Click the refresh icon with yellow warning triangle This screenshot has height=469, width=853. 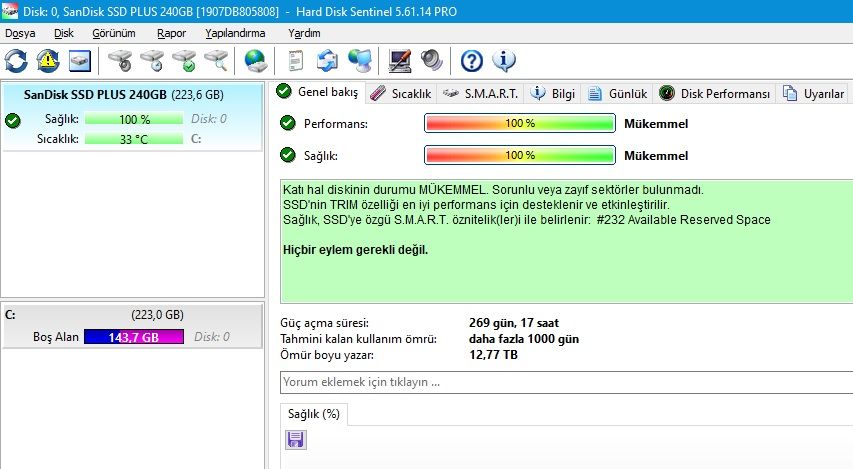pos(48,60)
